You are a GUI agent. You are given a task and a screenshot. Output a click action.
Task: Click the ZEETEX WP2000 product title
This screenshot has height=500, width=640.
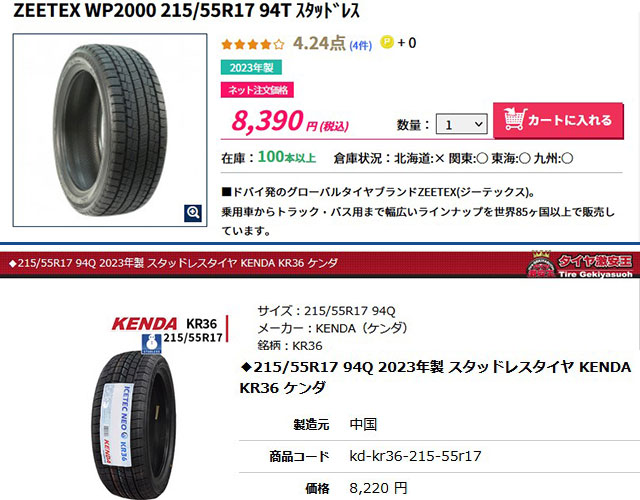tap(187, 11)
